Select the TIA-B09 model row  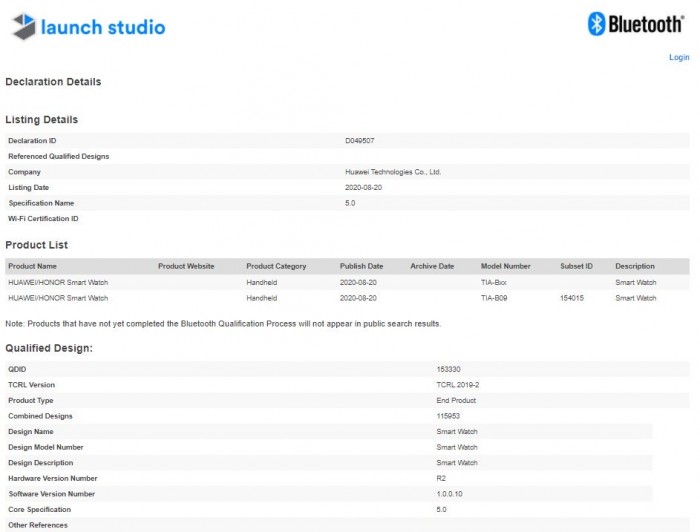pos(495,298)
